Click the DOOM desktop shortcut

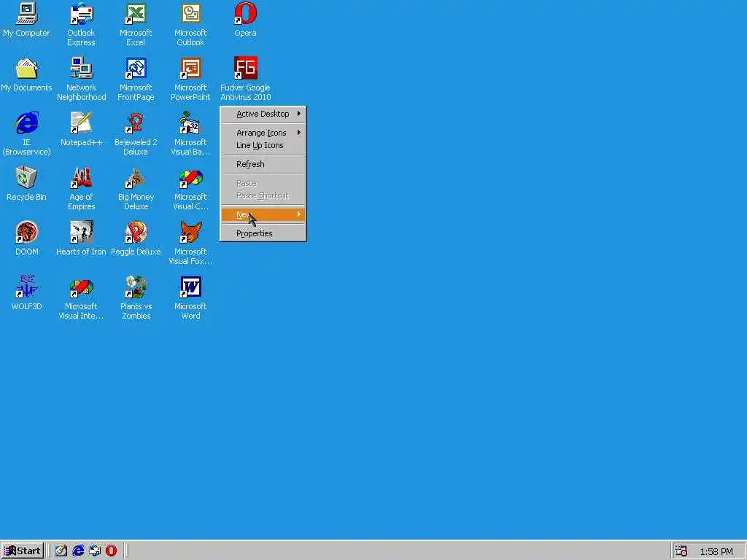pos(26,238)
